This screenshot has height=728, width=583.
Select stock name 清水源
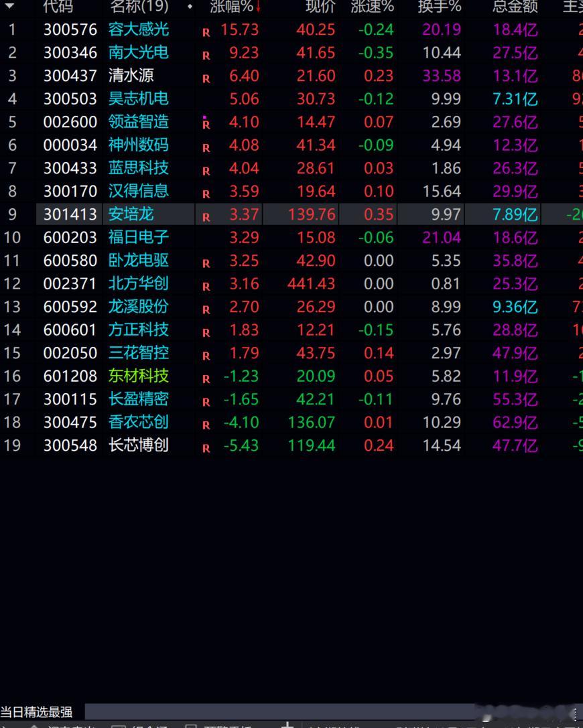point(131,75)
